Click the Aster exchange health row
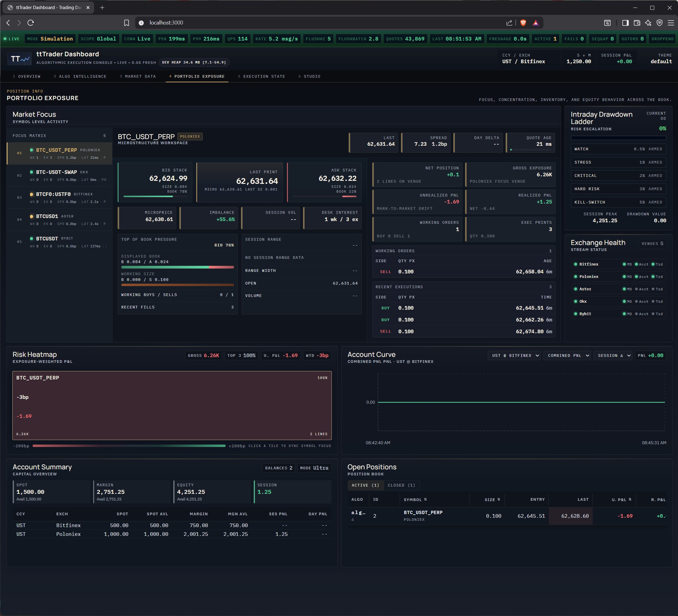 click(x=618, y=289)
